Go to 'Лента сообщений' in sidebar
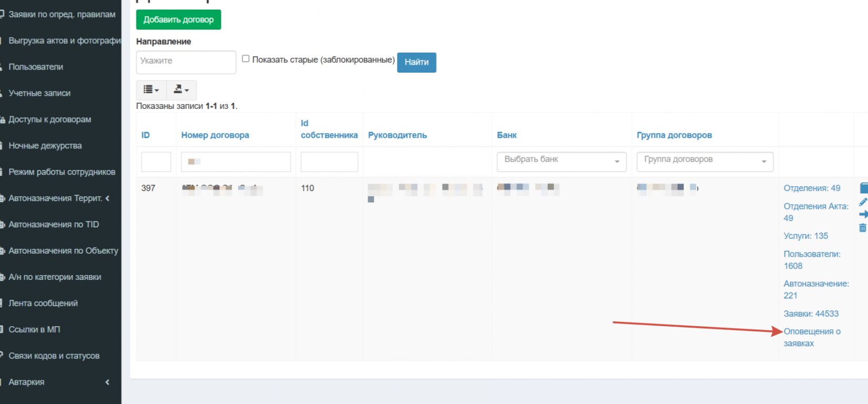The width and height of the screenshot is (868, 404). click(x=43, y=303)
